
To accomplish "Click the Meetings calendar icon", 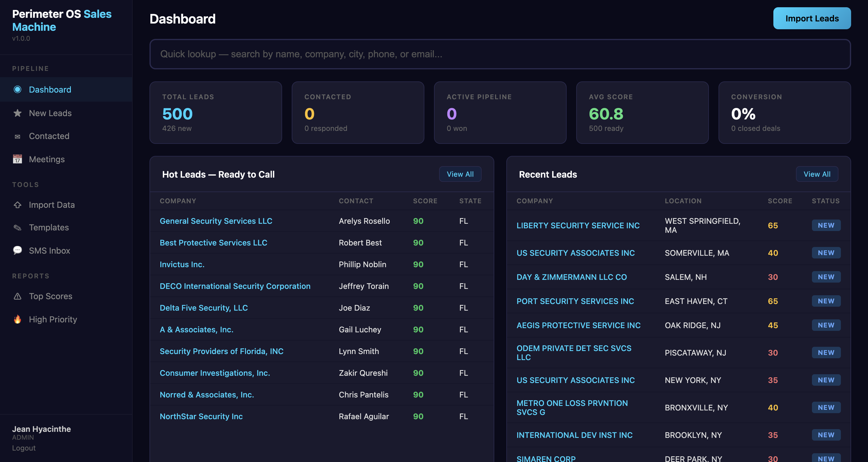I will click(17, 159).
